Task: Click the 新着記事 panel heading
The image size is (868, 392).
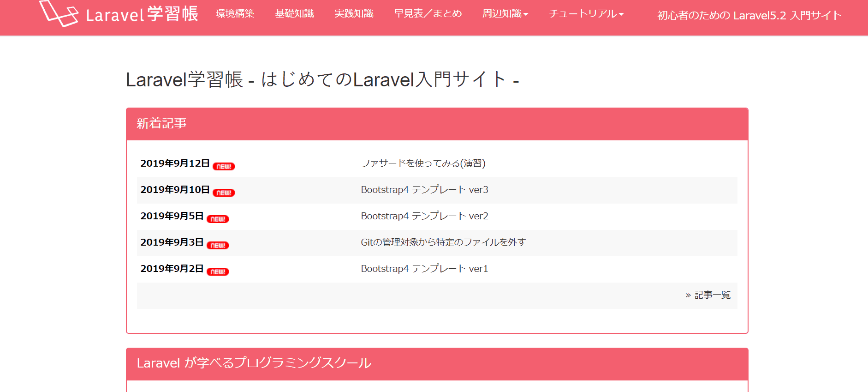Action: coord(161,124)
